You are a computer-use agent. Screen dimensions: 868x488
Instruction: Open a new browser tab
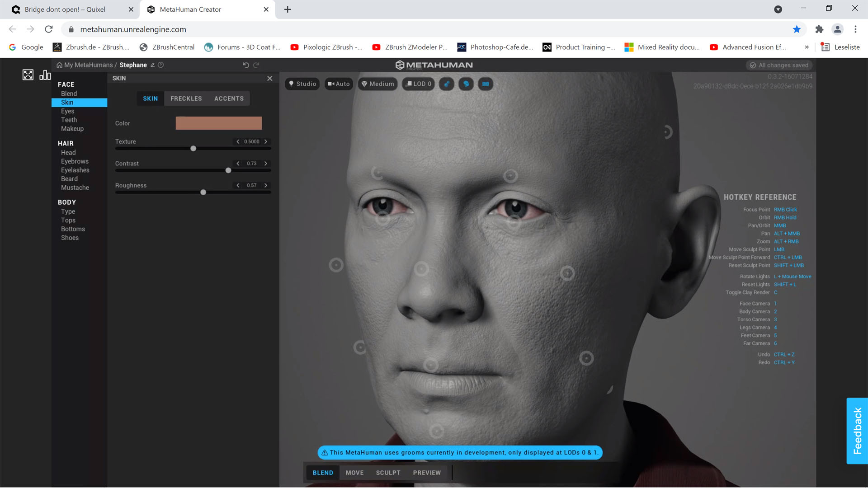[288, 9]
